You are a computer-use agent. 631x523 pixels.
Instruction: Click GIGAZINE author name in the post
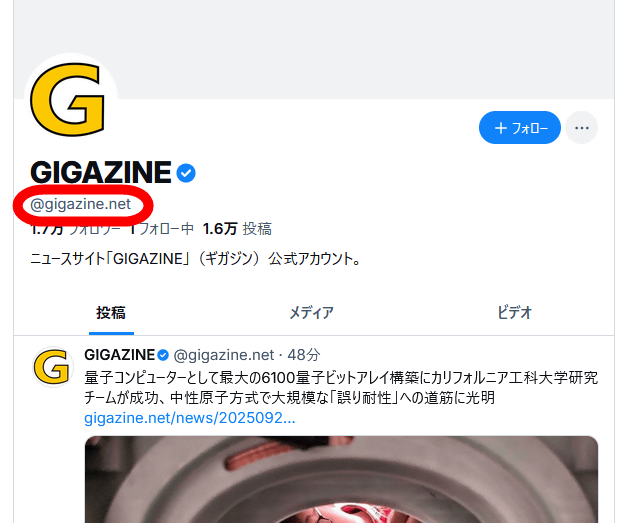(120, 355)
